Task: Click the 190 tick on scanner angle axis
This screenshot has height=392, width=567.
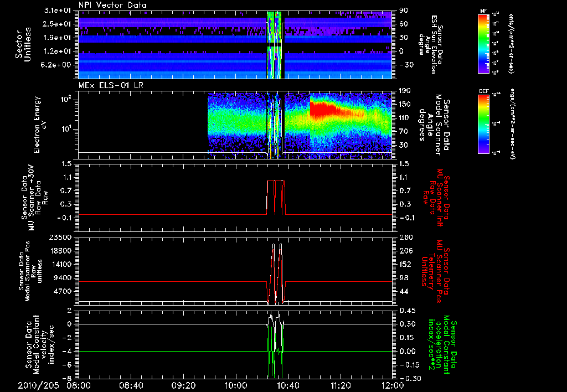Action: tap(406, 91)
